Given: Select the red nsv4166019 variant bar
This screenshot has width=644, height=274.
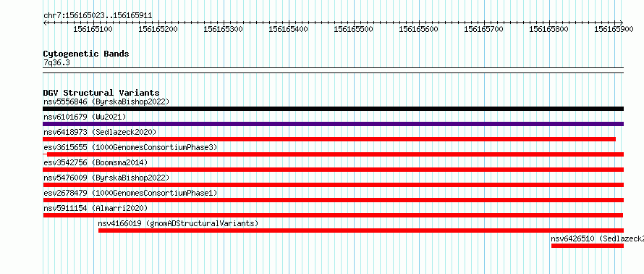Looking at the screenshot, I should (361, 231).
